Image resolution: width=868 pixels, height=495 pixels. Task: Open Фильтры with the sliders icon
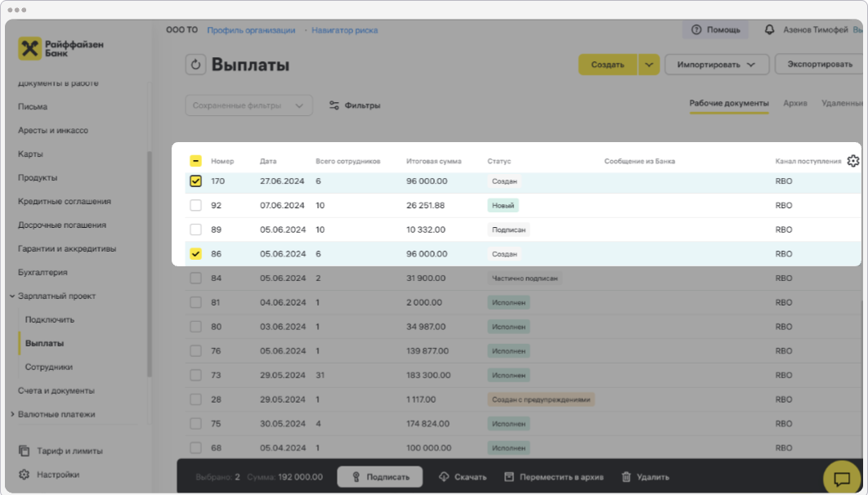pos(355,105)
